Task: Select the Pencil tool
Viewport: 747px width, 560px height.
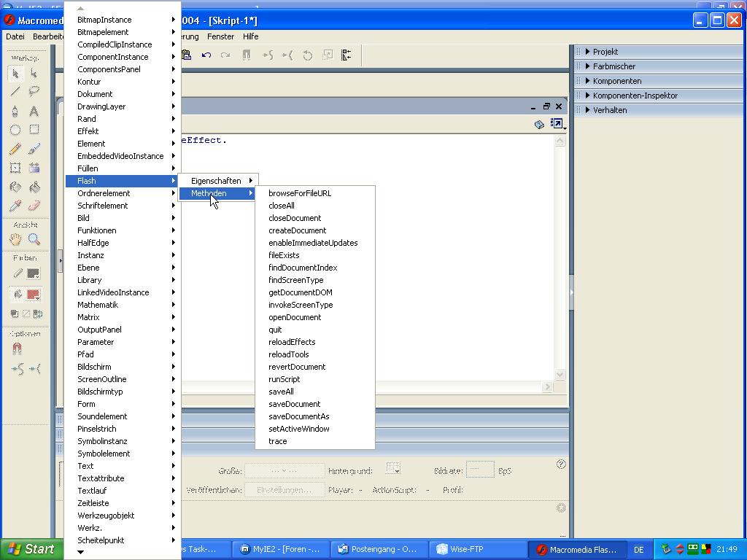Action: pos(15,149)
